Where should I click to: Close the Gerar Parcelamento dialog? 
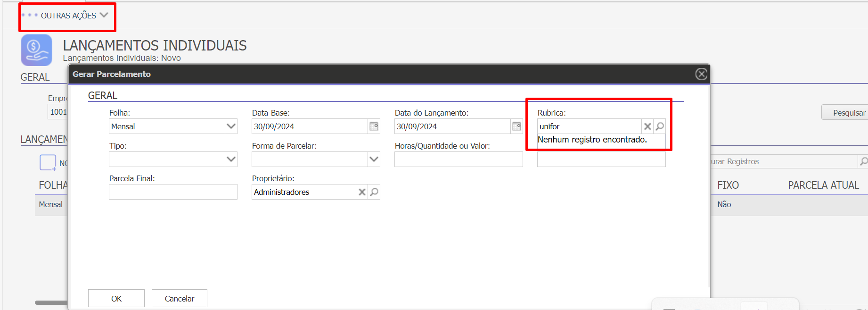pyautogui.click(x=701, y=74)
